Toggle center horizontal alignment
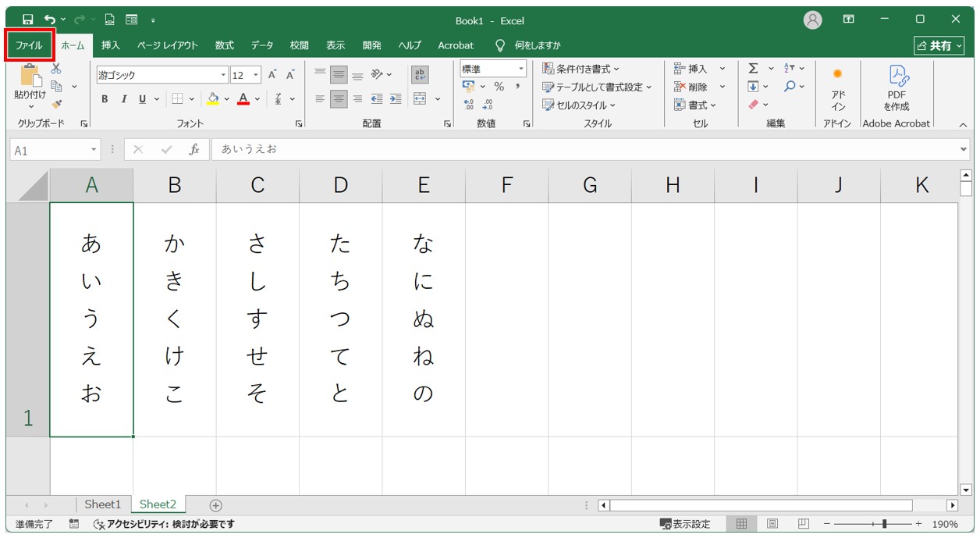The image size is (980, 538). click(339, 99)
